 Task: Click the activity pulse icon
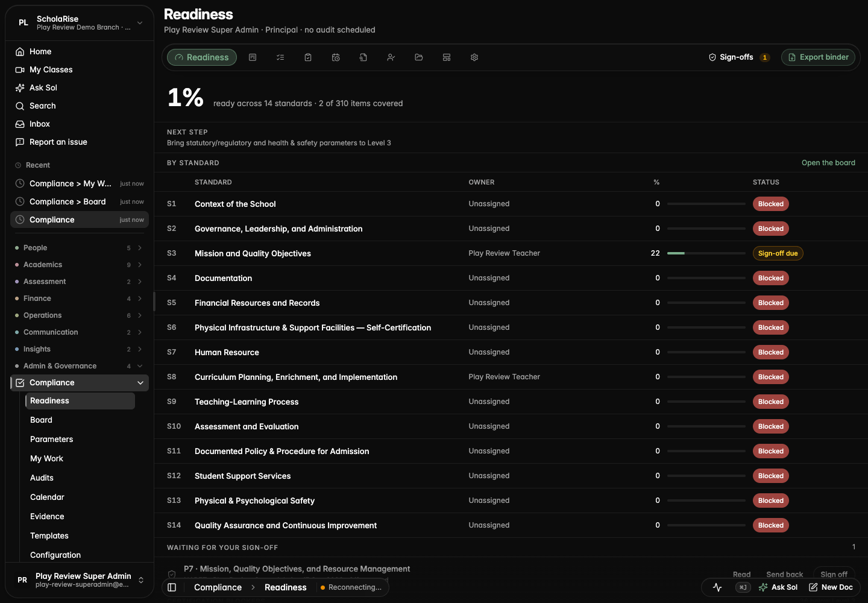(x=717, y=587)
